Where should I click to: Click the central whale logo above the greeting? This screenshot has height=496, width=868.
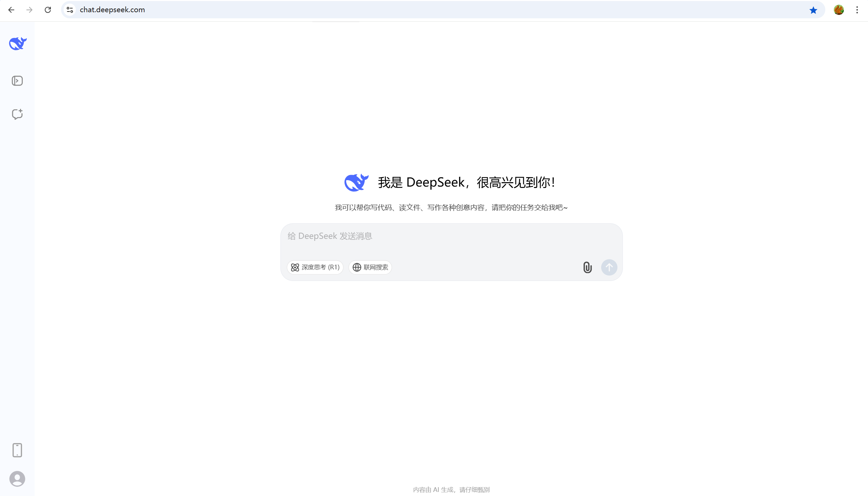[356, 182]
